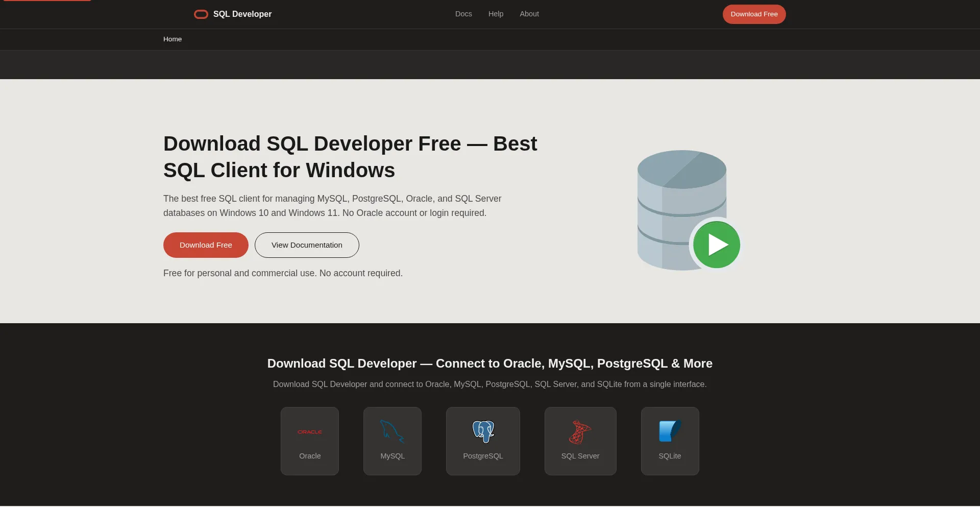Select the Home breadcrumb link
Screen dimensions: 980x507
point(173,39)
